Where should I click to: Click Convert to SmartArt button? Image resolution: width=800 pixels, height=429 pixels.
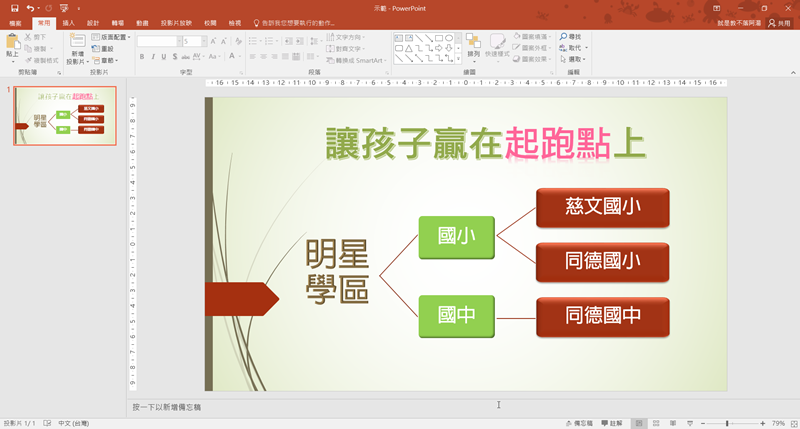pos(356,60)
